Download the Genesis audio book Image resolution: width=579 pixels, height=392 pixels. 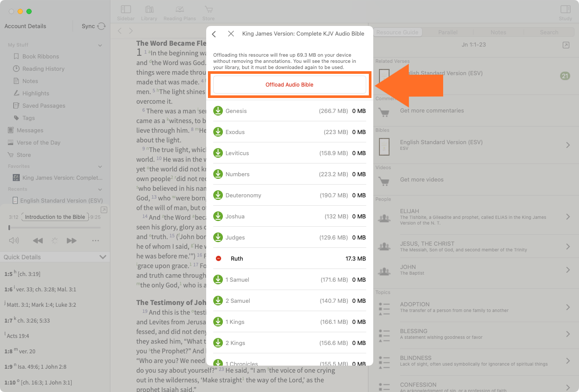(x=218, y=111)
